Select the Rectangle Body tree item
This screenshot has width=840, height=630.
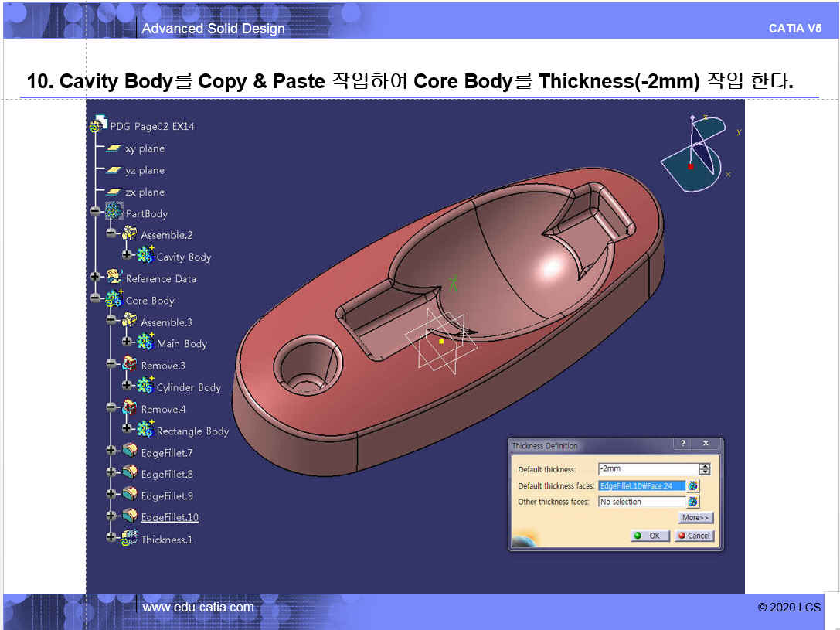click(x=192, y=431)
